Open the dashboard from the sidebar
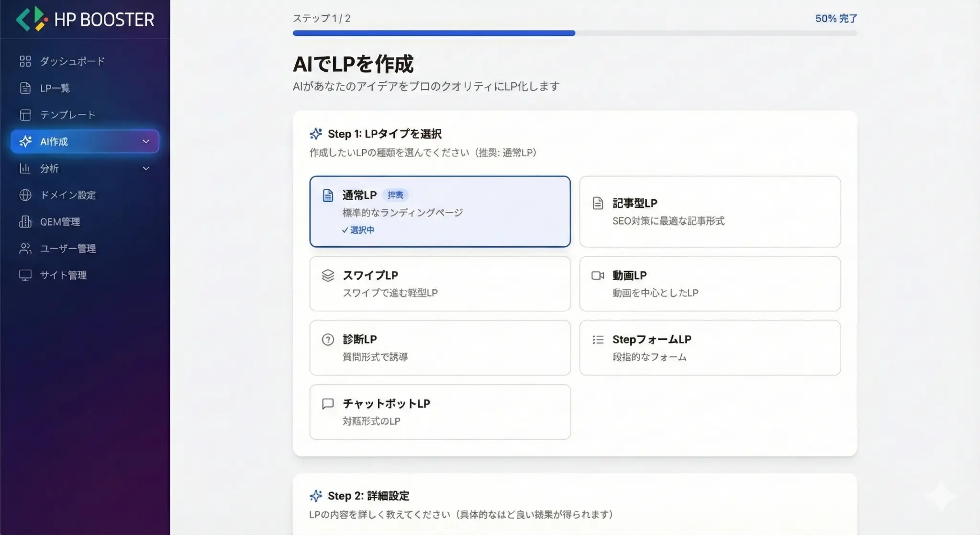Viewport: 980px width, 535px height. point(71,61)
